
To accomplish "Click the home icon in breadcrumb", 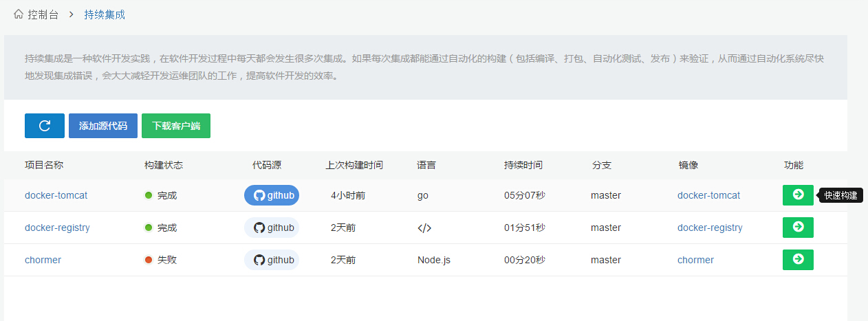I will coord(19,14).
